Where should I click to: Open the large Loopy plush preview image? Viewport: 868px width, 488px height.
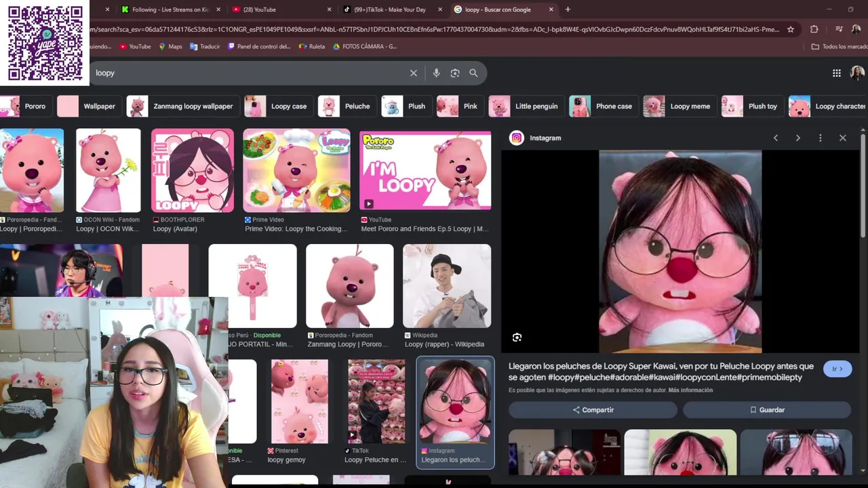(x=680, y=251)
